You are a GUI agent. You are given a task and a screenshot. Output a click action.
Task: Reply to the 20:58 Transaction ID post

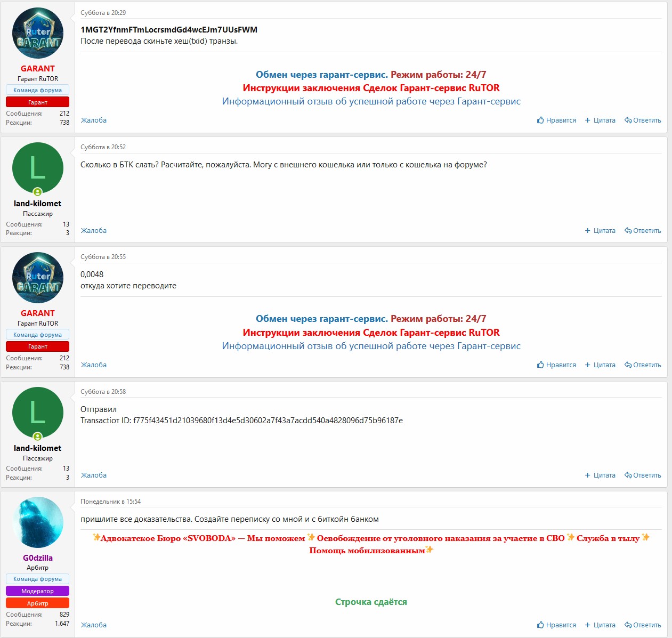click(643, 475)
